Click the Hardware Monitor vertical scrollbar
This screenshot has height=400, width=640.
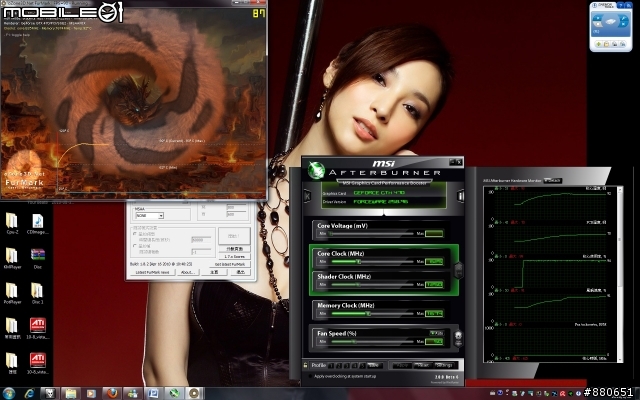(620, 273)
